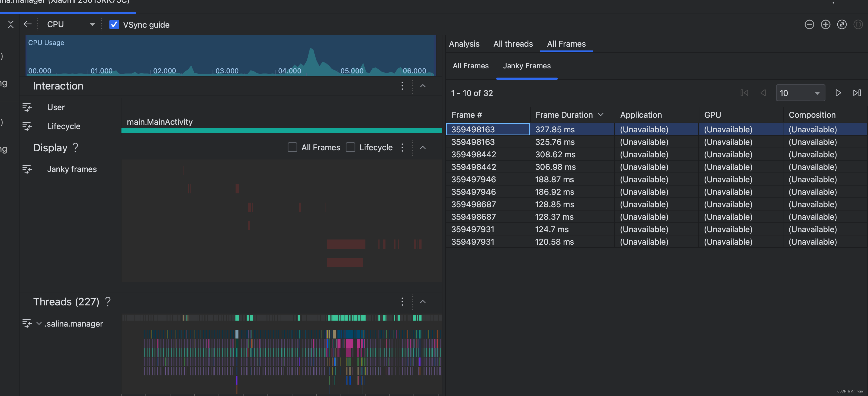Select the All Frames sub-tab
Viewport: 868px width, 396px height.
coord(470,66)
